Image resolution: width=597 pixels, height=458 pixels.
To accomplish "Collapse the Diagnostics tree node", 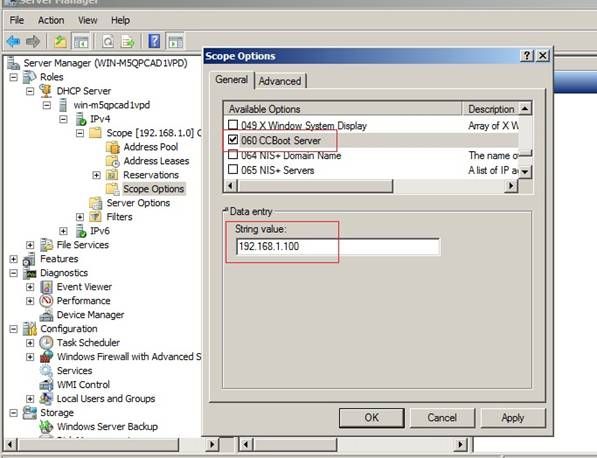I will tap(14, 273).
